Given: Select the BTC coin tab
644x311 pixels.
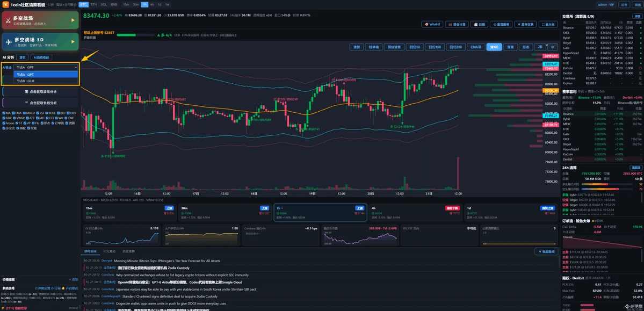Looking at the screenshot, I should coord(83,4).
